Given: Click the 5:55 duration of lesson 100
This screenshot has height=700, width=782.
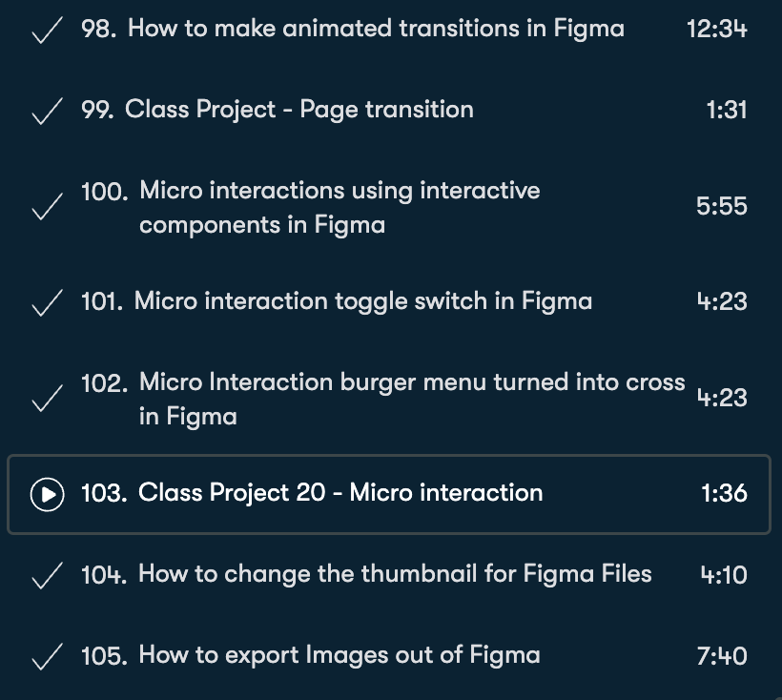Looking at the screenshot, I should 722,206.
